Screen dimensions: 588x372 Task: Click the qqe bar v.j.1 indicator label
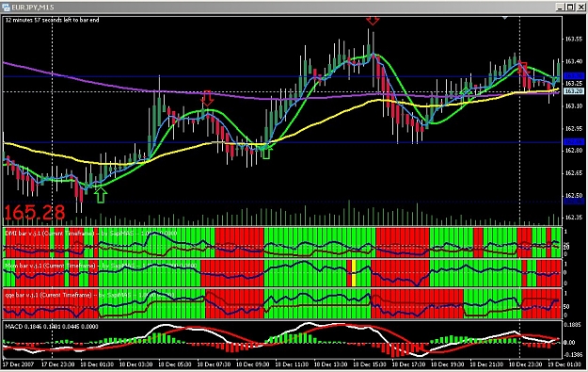pos(89,295)
